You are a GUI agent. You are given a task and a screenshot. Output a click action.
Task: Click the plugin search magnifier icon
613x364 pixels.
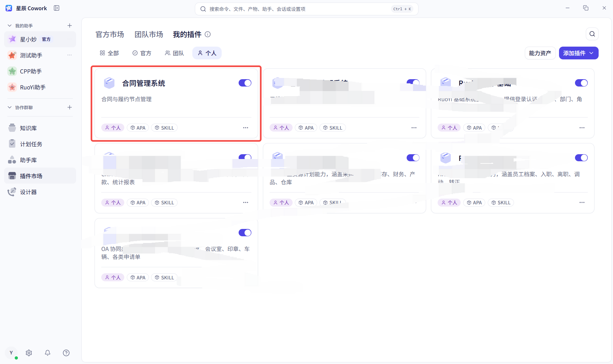pyautogui.click(x=592, y=34)
